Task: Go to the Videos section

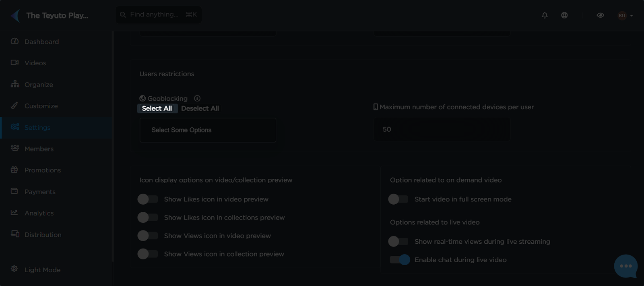Action: point(35,63)
